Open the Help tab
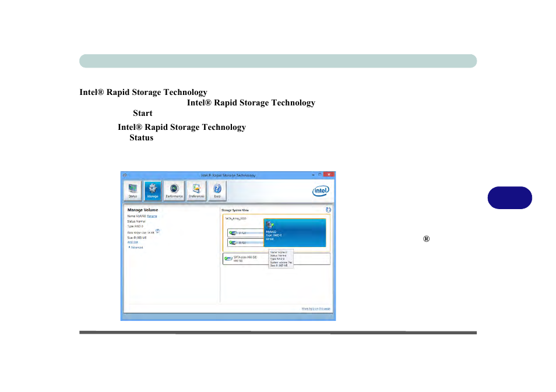The height and width of the screenshot is (392, 556). click(x=217, y=190)
